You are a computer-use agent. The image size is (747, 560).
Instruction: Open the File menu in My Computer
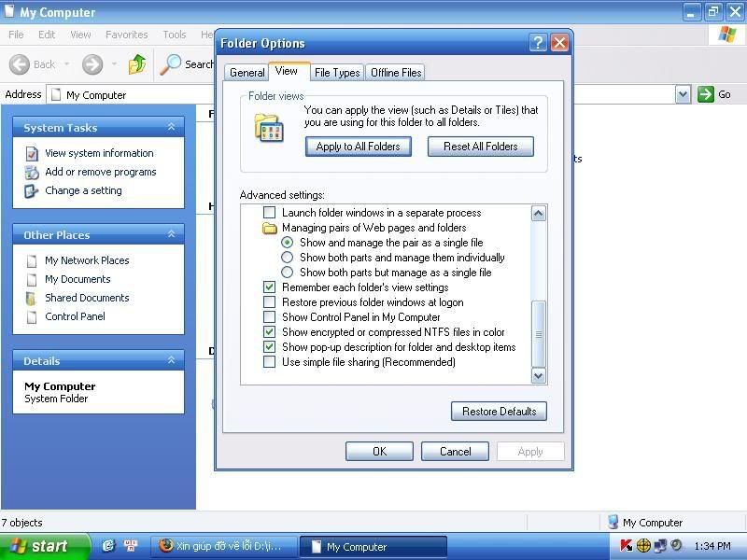[x=16, y=35]
